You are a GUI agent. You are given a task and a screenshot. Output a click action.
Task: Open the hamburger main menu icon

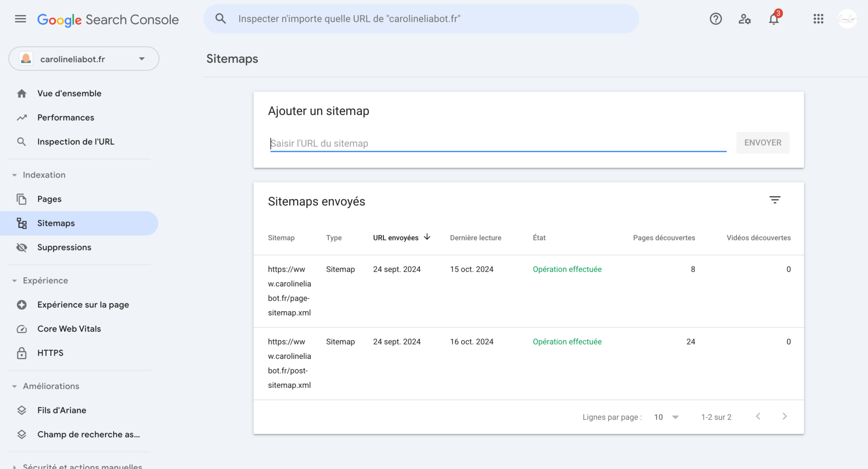click(20, 19)
